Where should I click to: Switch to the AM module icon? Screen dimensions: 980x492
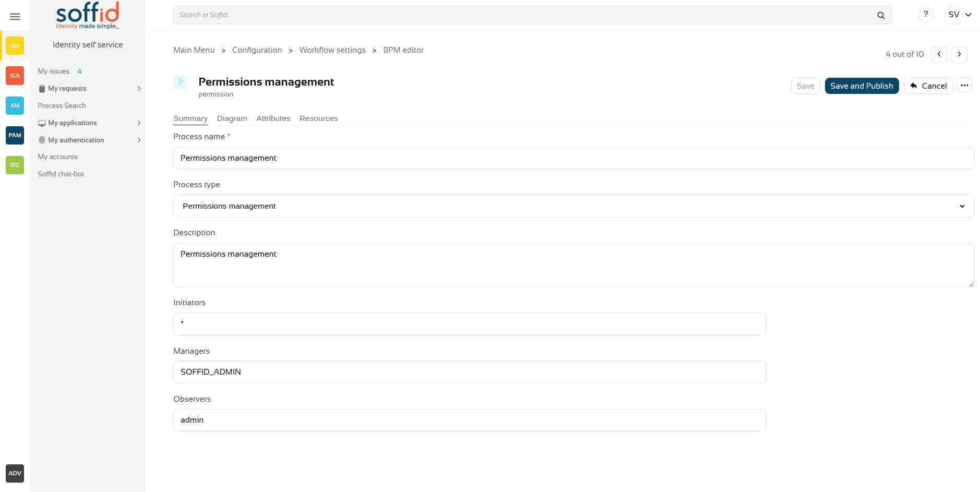tap(15, 105)
